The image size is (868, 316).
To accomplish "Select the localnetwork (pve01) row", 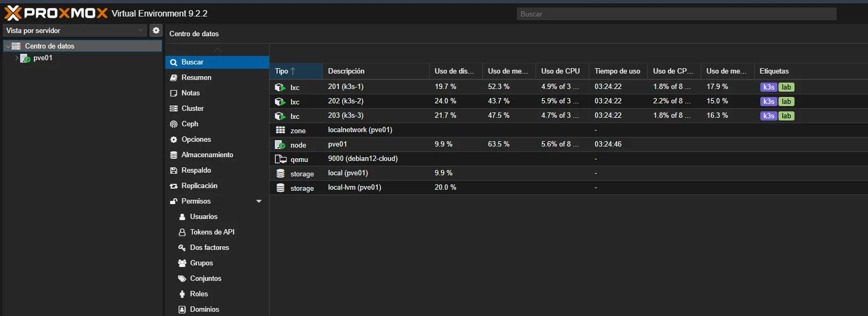I will pyautogui.click(x=569, y=130).
